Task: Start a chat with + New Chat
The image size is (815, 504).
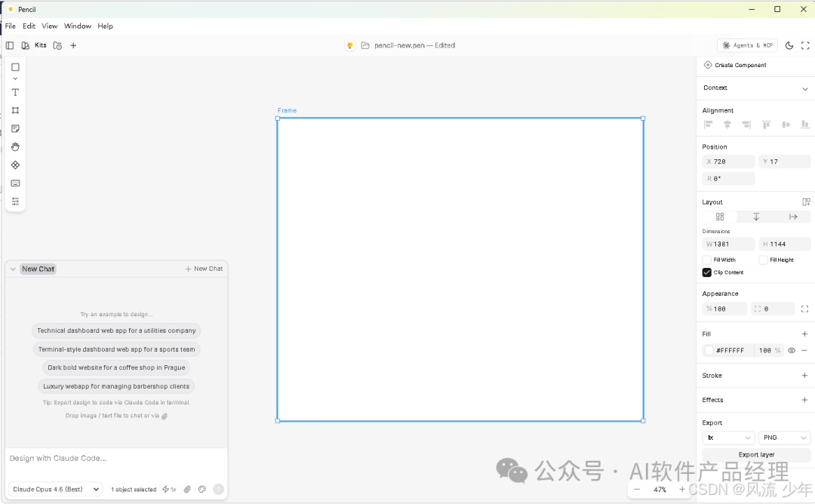Action: pos(204,269)
